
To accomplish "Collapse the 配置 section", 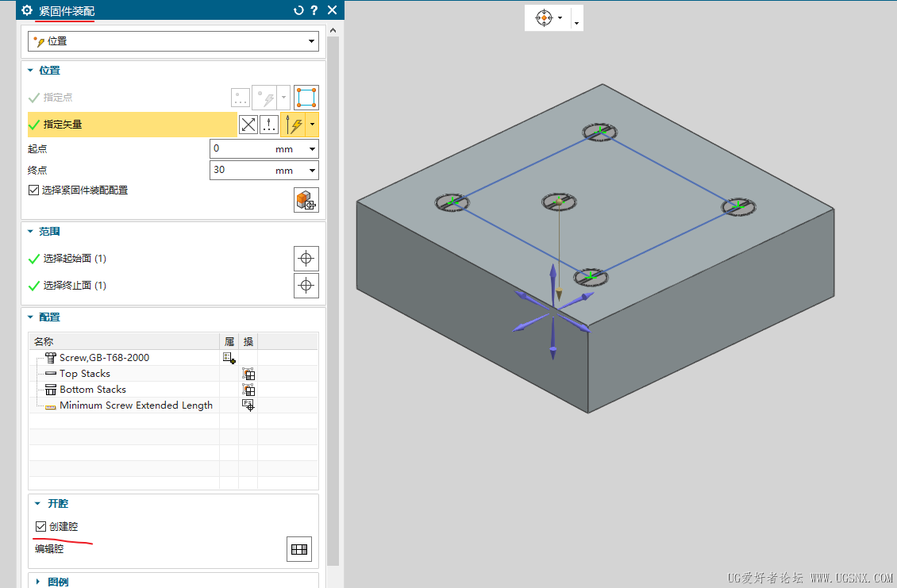I will pos(30,317).
